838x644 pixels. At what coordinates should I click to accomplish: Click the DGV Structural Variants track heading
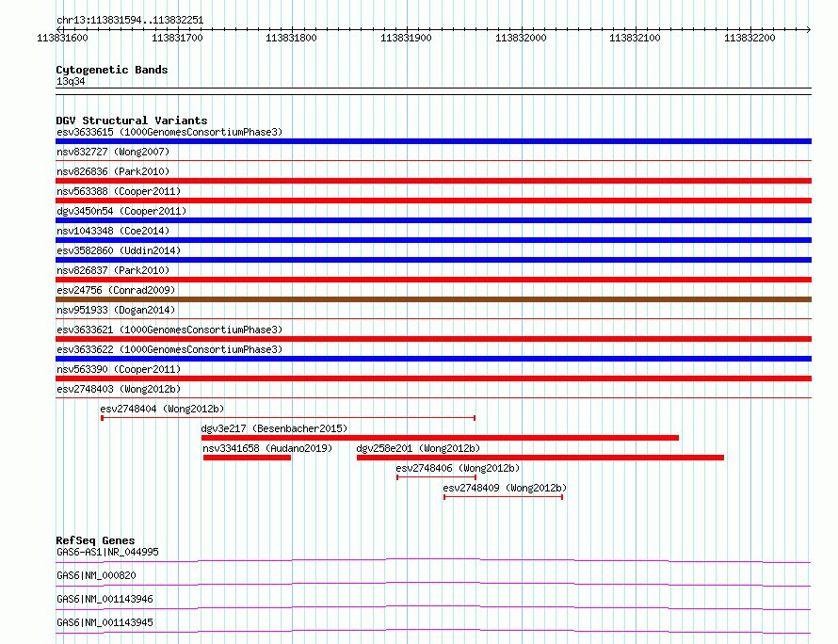tap(132, 121)
